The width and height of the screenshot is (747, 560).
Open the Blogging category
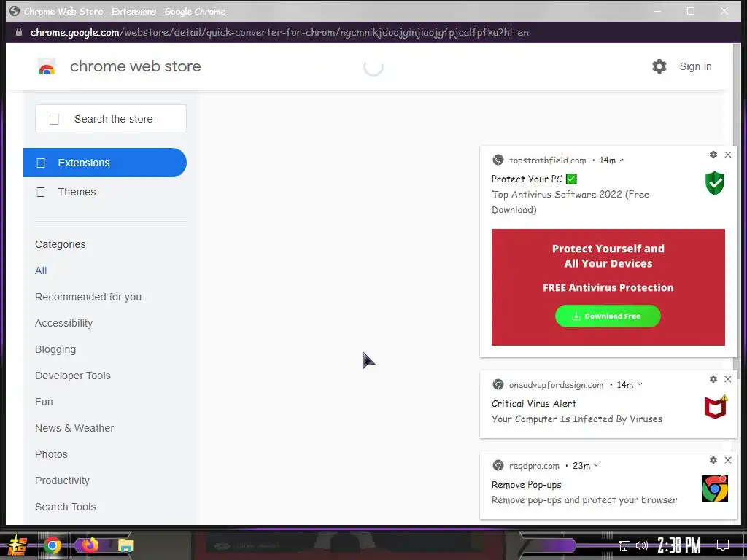tap(55, 349)
